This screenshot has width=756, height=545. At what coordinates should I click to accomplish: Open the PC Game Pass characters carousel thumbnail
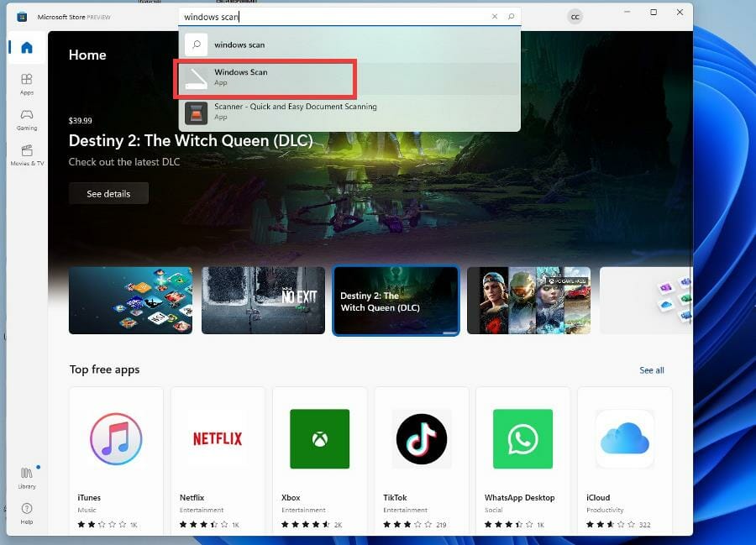click(x=529, y=300)
